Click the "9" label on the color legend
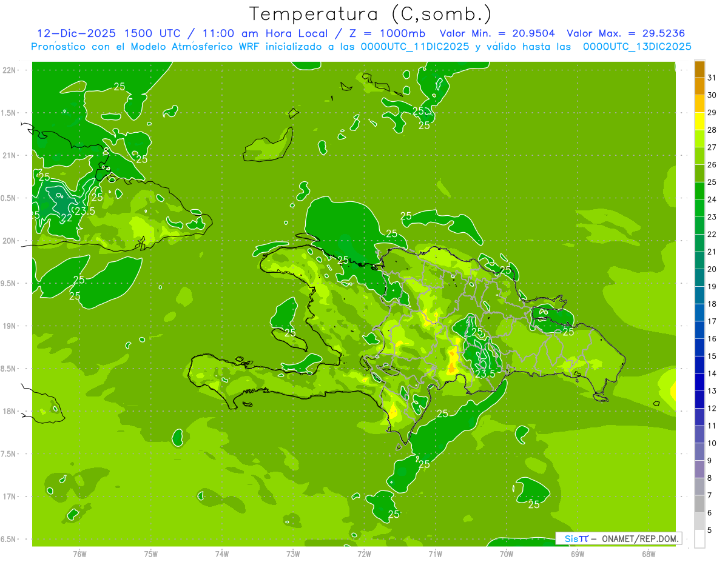This screenshot has height=562, width=728. [x=710, y=461]
